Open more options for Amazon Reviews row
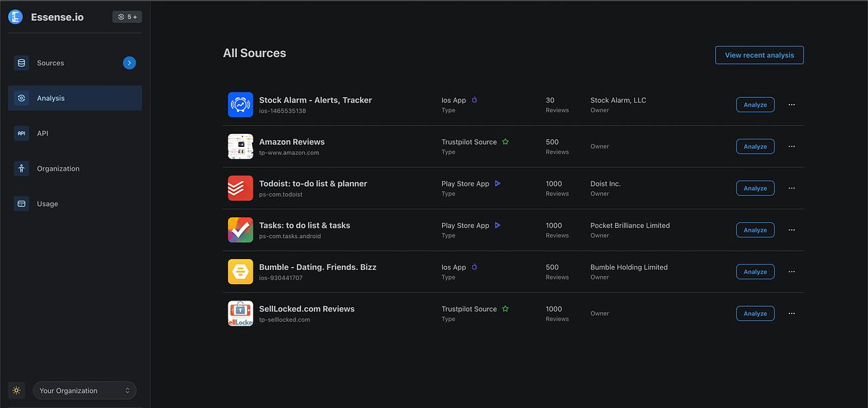This screenshot has width=868, height=408. 791,146
